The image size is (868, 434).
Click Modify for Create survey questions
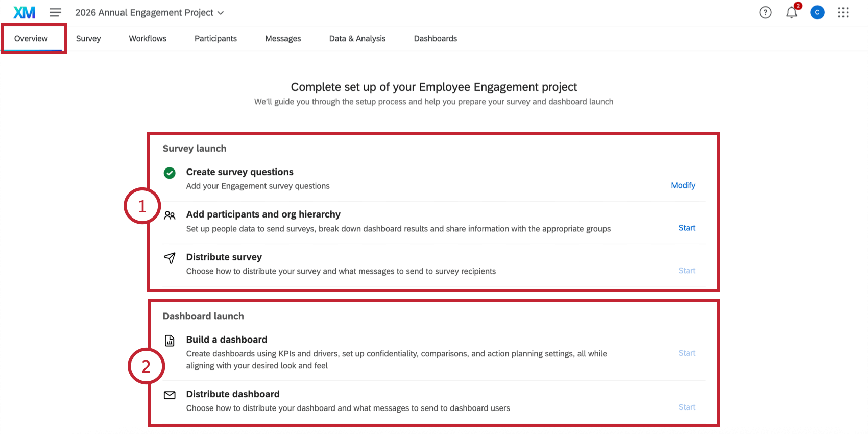coord(683,185)
